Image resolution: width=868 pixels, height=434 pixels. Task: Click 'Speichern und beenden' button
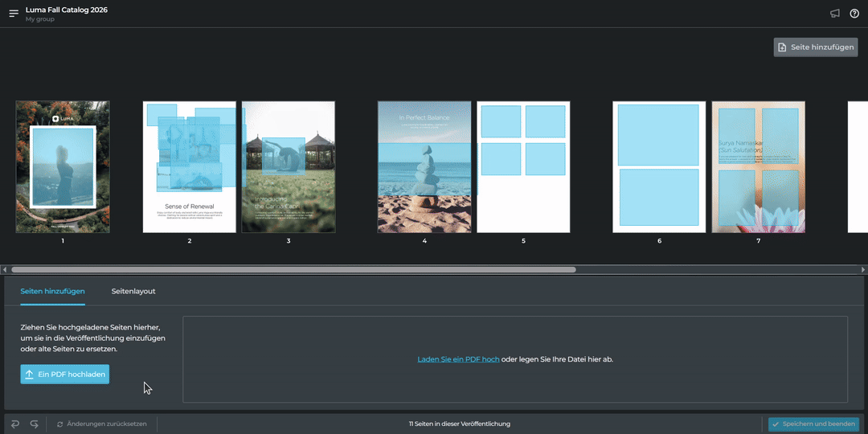[813, 424]
